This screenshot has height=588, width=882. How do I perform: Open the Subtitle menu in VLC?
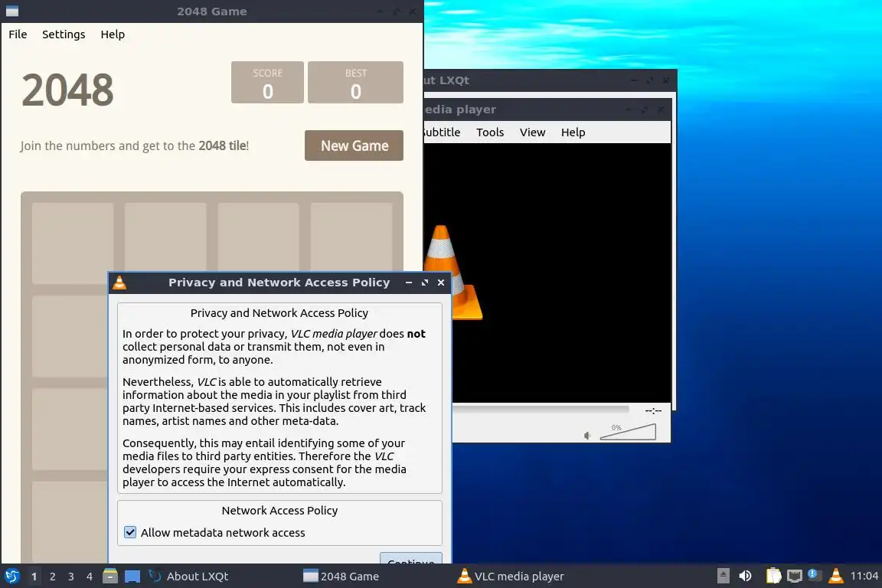[441, 132]
